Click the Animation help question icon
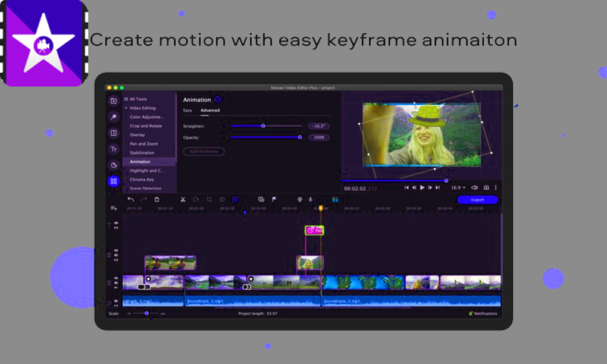 tap(218, 99)
